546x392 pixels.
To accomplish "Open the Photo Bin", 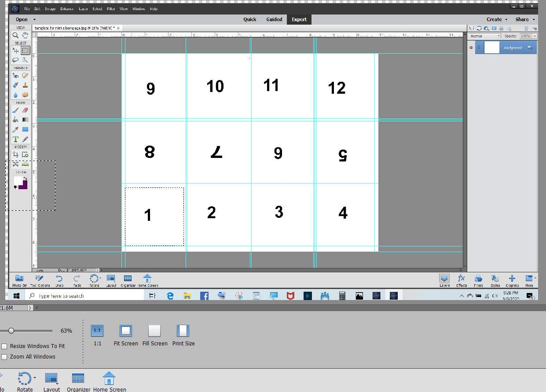I will coord(19,280).
